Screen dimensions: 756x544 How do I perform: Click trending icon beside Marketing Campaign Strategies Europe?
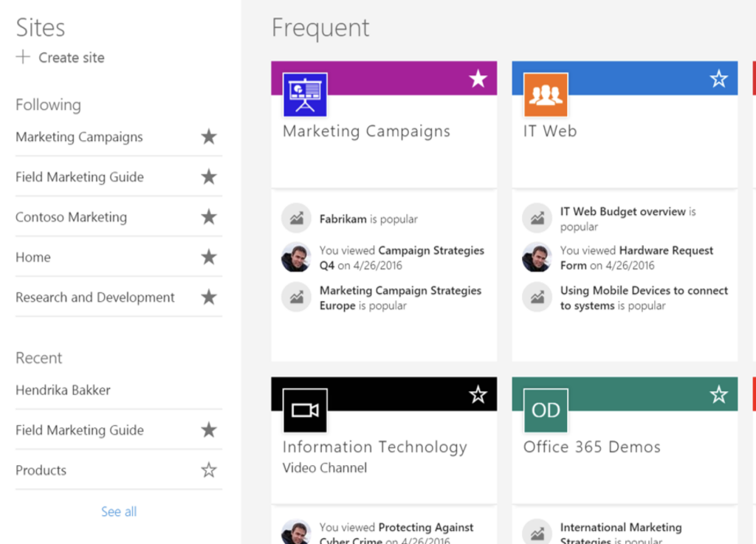296,297
